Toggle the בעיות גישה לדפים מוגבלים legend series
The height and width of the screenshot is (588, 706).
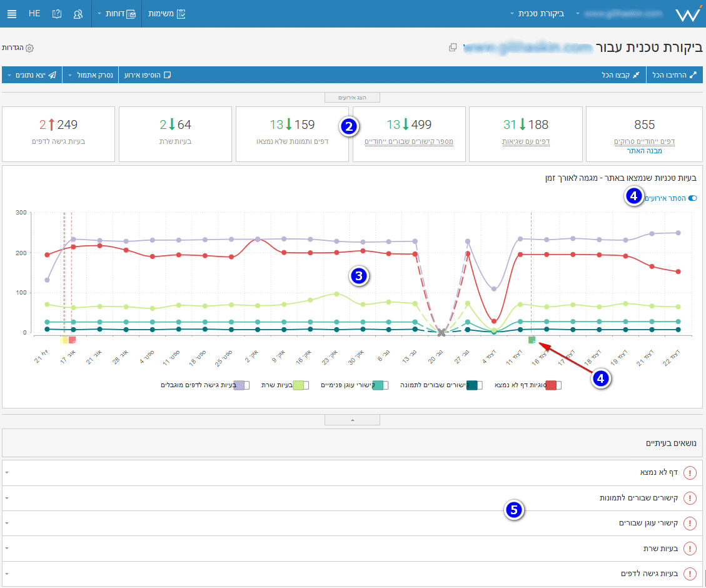[241, 385]
